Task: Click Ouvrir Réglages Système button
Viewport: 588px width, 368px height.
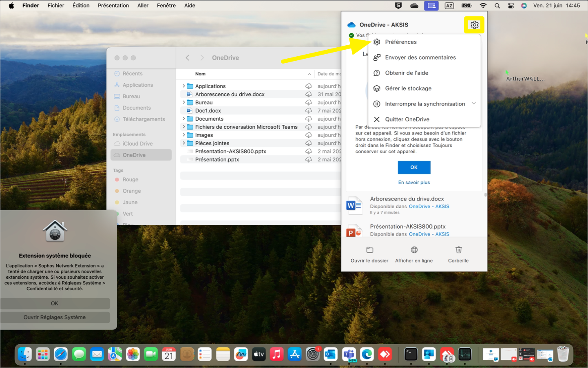Action: 55,317
